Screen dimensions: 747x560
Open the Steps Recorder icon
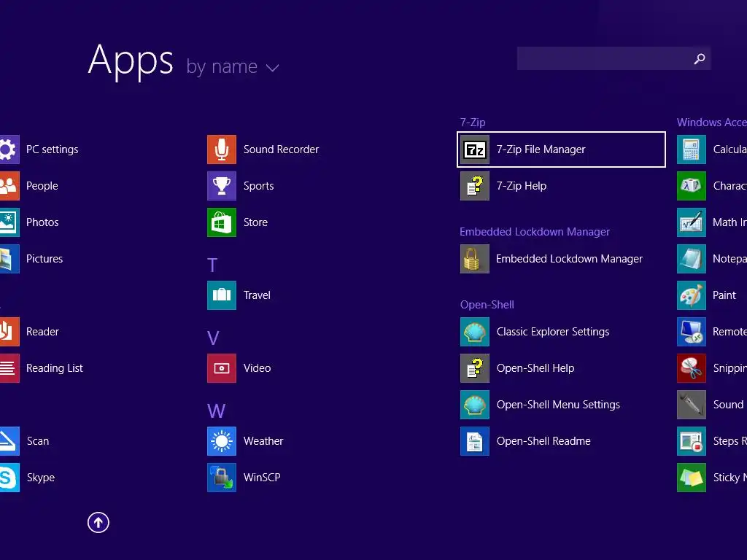click(x=692, y=441)
